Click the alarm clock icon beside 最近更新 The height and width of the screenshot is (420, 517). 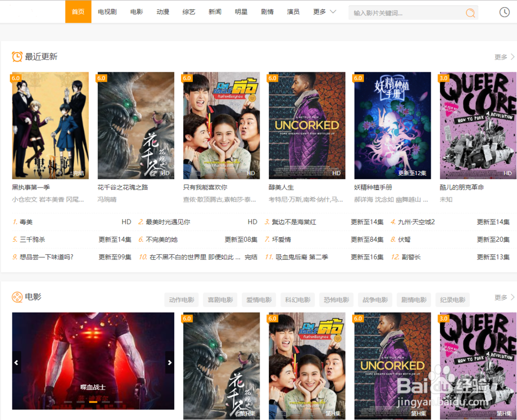17,57
